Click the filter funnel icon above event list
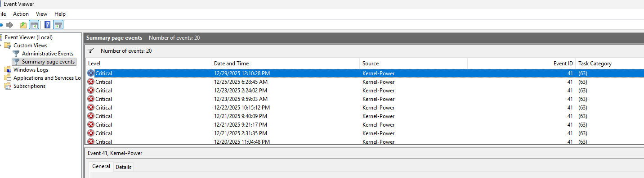The width and height of the screenshot is (644, 178). [90, 51]
